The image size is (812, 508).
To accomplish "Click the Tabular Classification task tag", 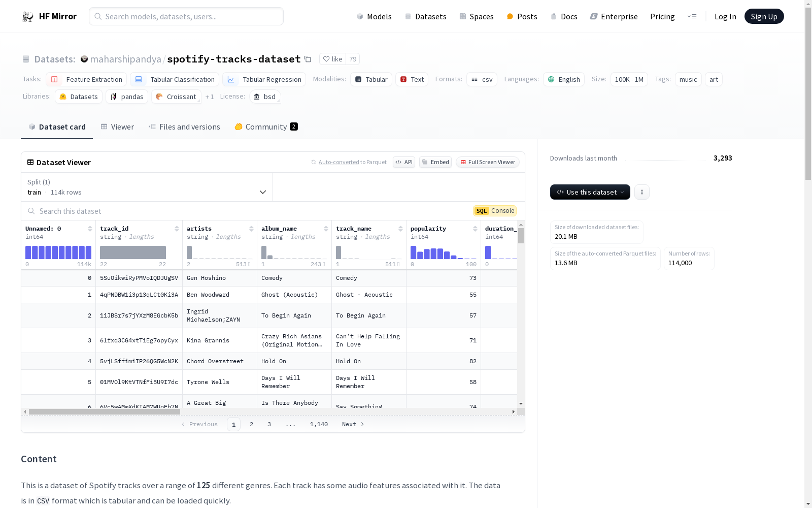I will pyautogui.click(x=175, y=79).
